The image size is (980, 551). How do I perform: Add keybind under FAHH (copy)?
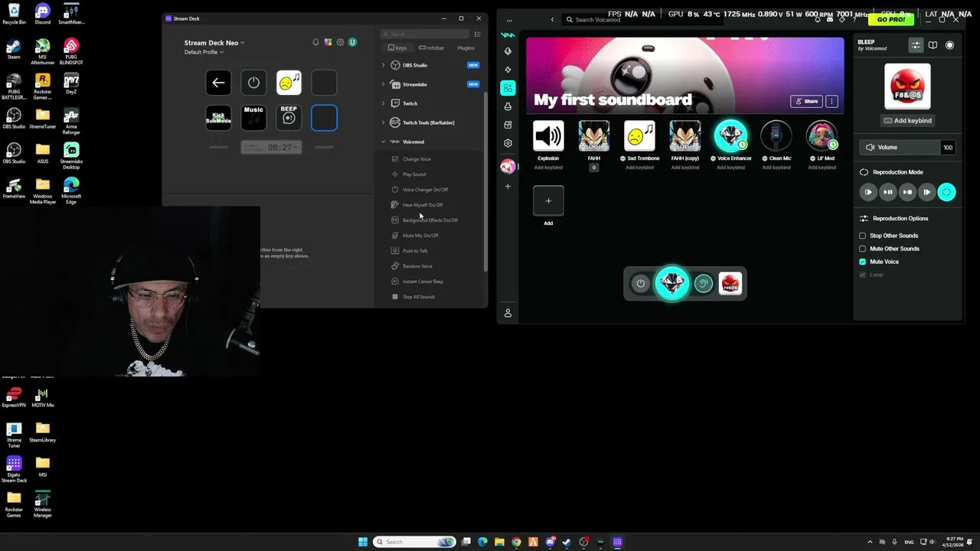[685, 168]
